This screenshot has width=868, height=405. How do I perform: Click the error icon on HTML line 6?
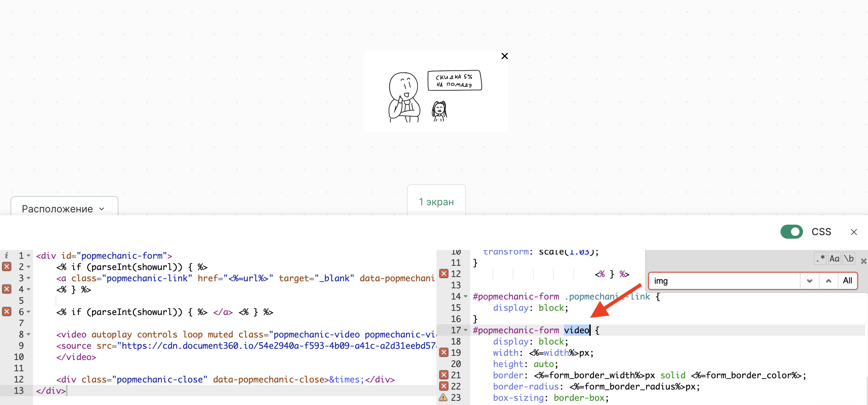pyautogui.click(x=7, y=311)
